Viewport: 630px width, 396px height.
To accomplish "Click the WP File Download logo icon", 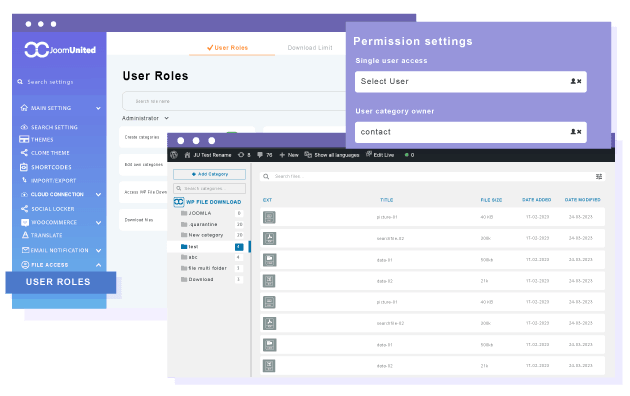I will 179,202.
